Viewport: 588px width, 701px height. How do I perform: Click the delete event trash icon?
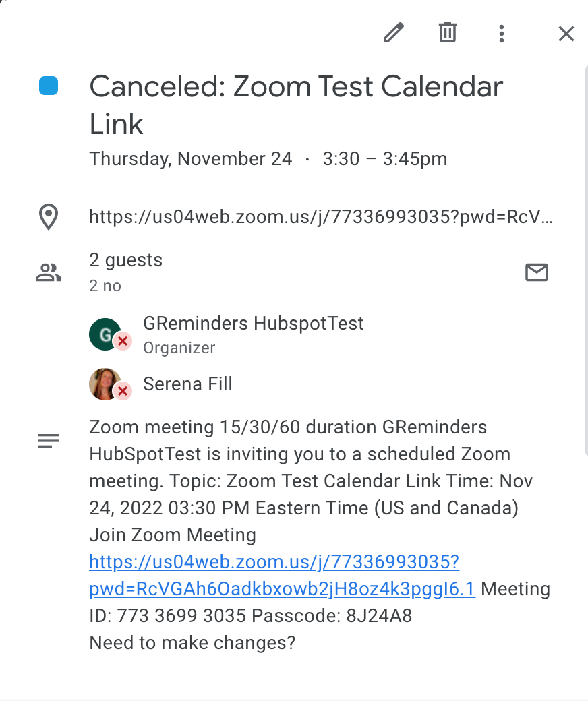tap(447, 33)
